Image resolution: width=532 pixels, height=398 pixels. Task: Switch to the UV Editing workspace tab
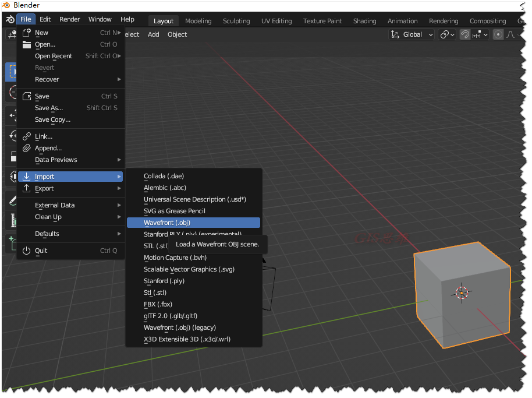point(276,21)
